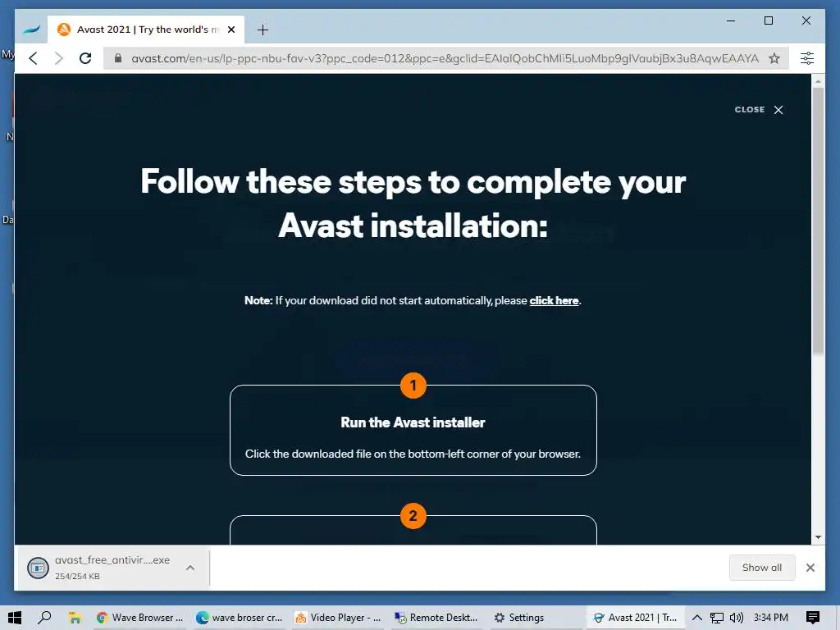This screenshot has height=630, width=840.
Task: Go back to previous page
Action: click(x=33, y=58)
